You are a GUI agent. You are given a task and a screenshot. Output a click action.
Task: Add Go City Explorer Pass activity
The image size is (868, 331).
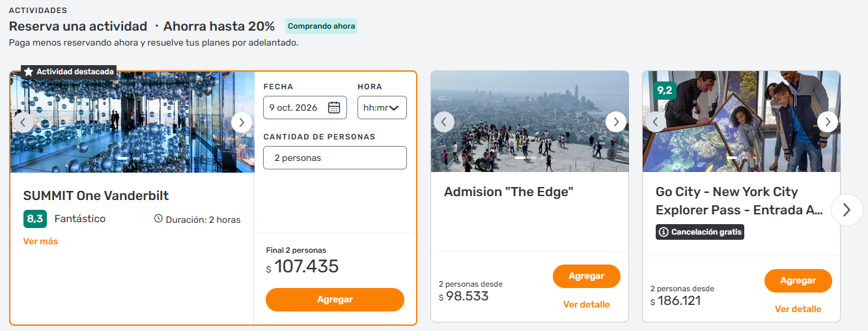798,281
